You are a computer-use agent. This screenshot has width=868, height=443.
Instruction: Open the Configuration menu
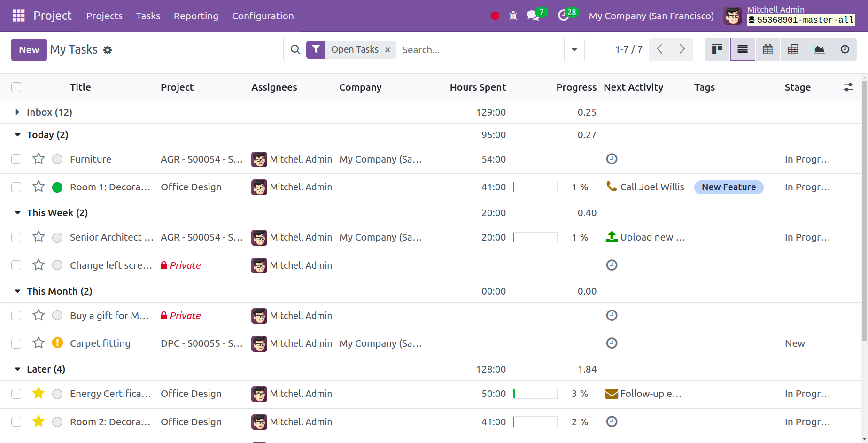click(263, 16)
